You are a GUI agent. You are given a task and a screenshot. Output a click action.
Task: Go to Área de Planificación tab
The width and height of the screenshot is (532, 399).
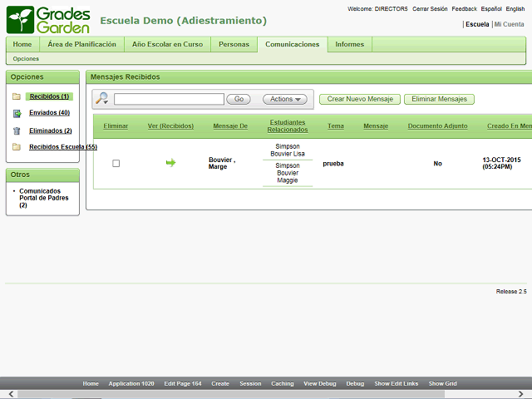tap(81, 44)
